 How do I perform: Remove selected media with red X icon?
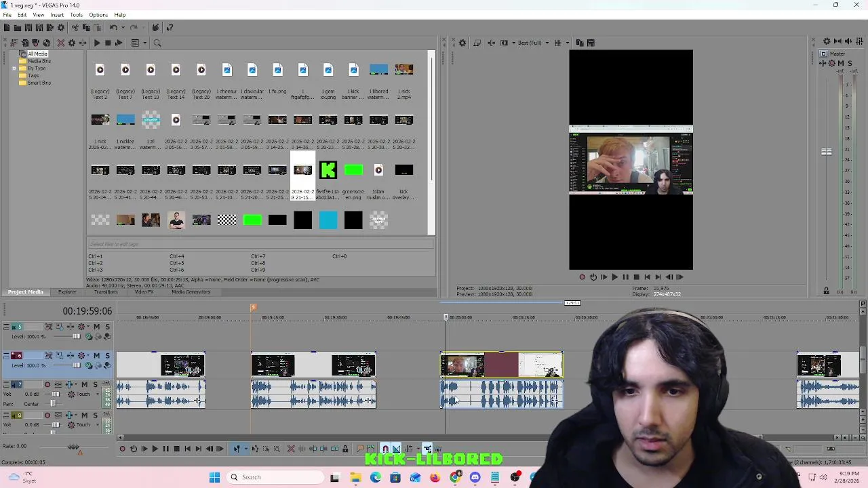(x=60, y=43)
